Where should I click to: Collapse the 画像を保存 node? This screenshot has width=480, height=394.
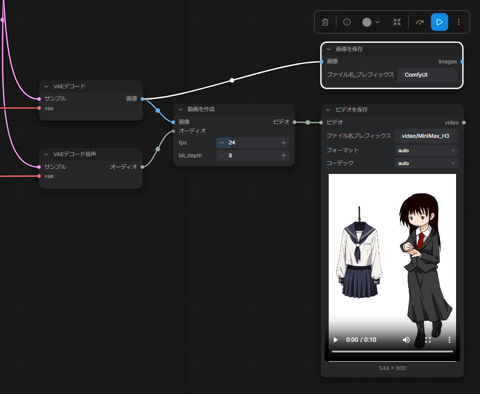329,49
